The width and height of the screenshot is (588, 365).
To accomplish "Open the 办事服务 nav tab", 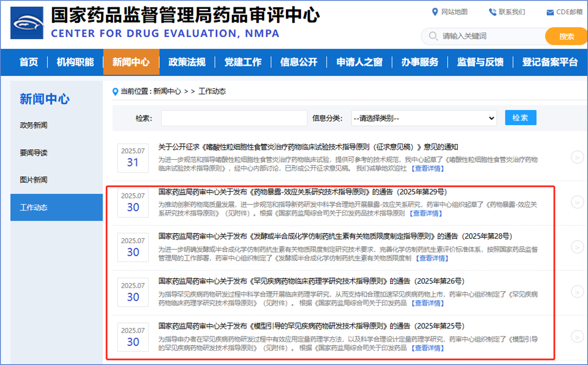I will pos(420,62).
